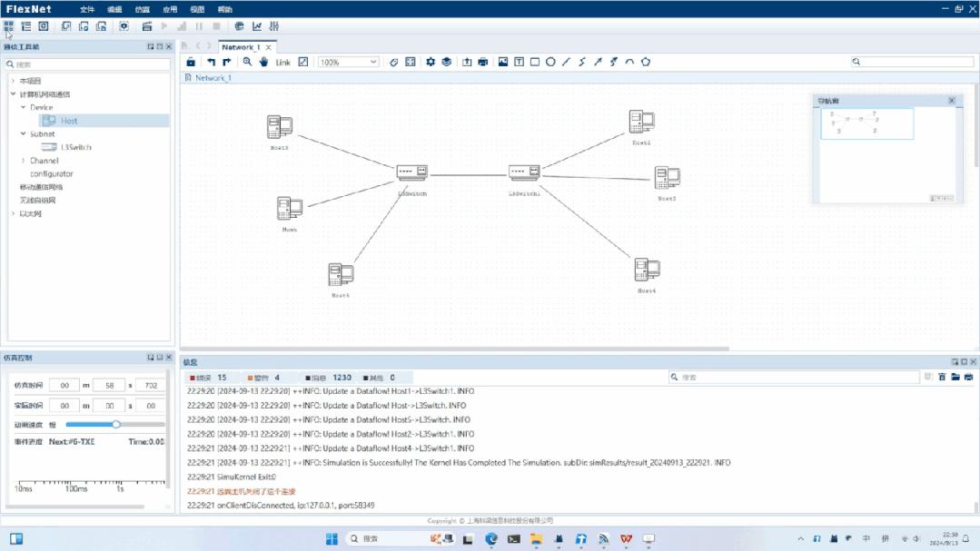Clear messages with the trash button
The image size is (980, 551).
[x=941, y=377]
